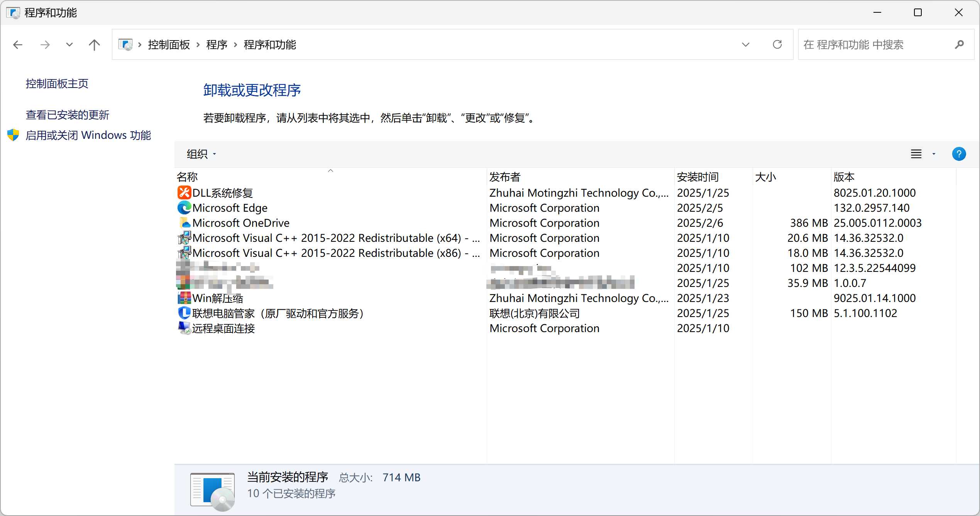The width and height of the screenshot is (980, 516).
Task: Maximize the 程序和功能 window
Action: click(x=918, y=13)
